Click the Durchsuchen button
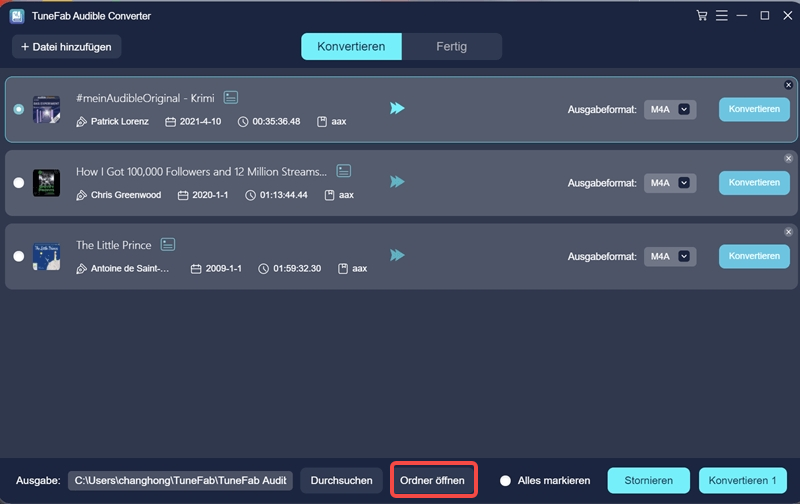The width and height of the screenshot is (800, 504). [x=341, y=481]
